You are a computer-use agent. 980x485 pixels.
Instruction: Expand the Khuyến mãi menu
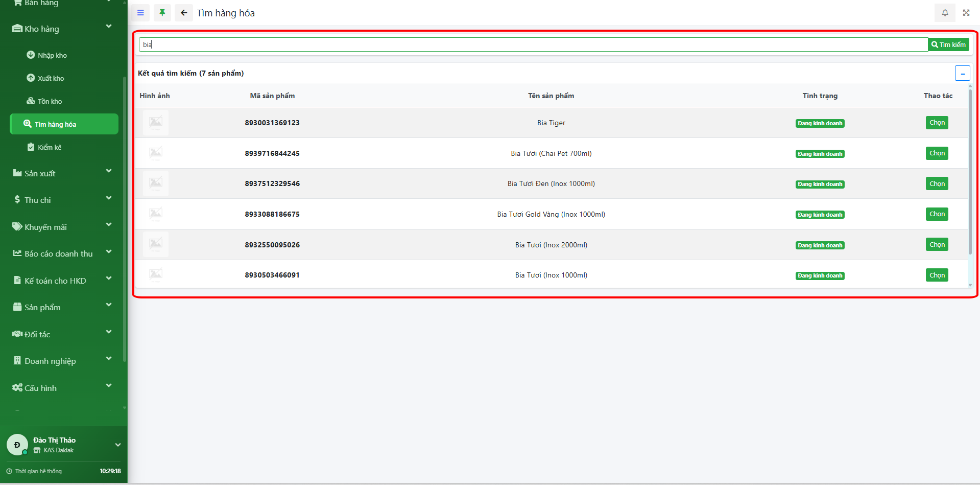[61, 227]
